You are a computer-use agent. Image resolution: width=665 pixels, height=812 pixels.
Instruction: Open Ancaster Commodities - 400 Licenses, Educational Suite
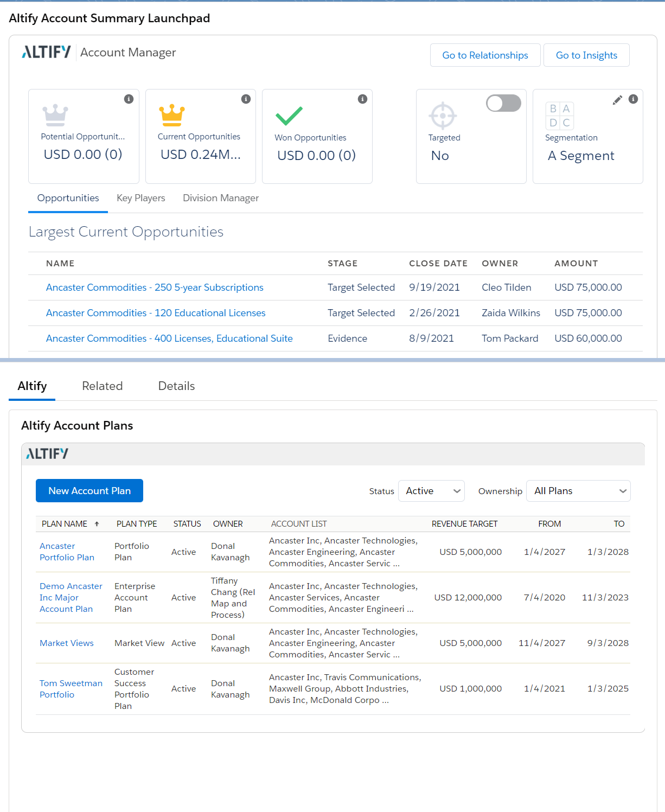[169, 338]
